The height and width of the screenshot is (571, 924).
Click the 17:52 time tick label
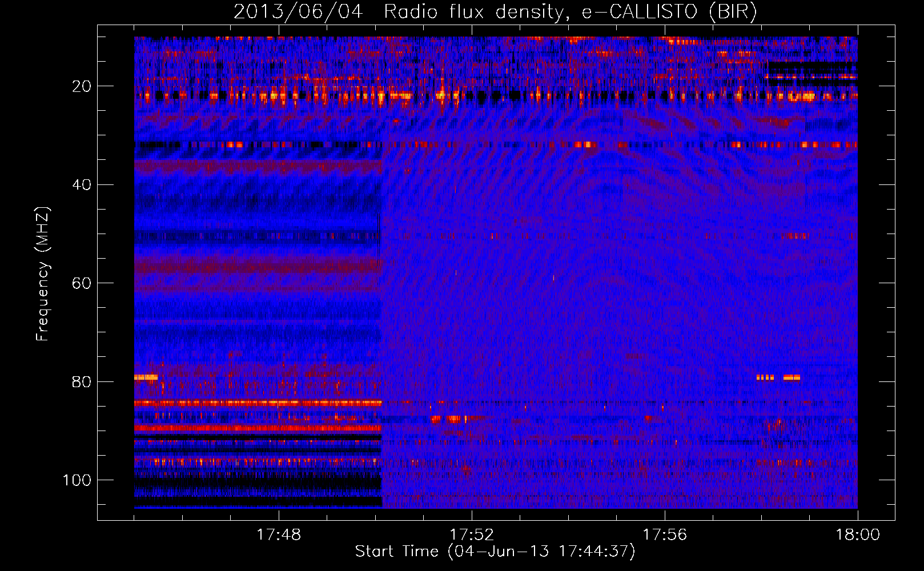tap(472, 535)
